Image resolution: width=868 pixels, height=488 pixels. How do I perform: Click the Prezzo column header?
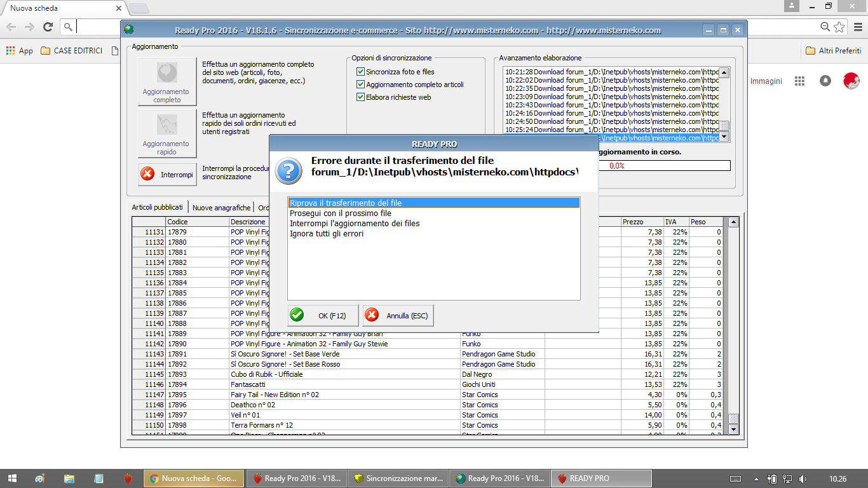pos(642,222)
